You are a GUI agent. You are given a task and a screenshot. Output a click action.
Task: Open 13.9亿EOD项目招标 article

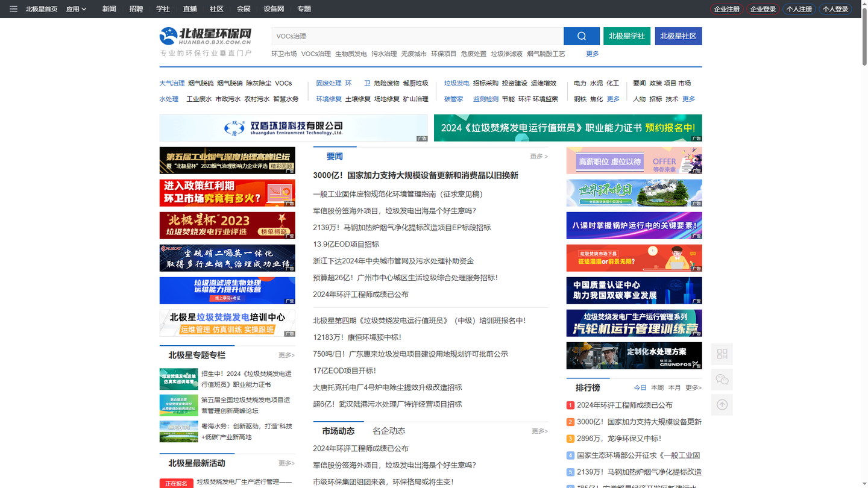pos(346,244)
